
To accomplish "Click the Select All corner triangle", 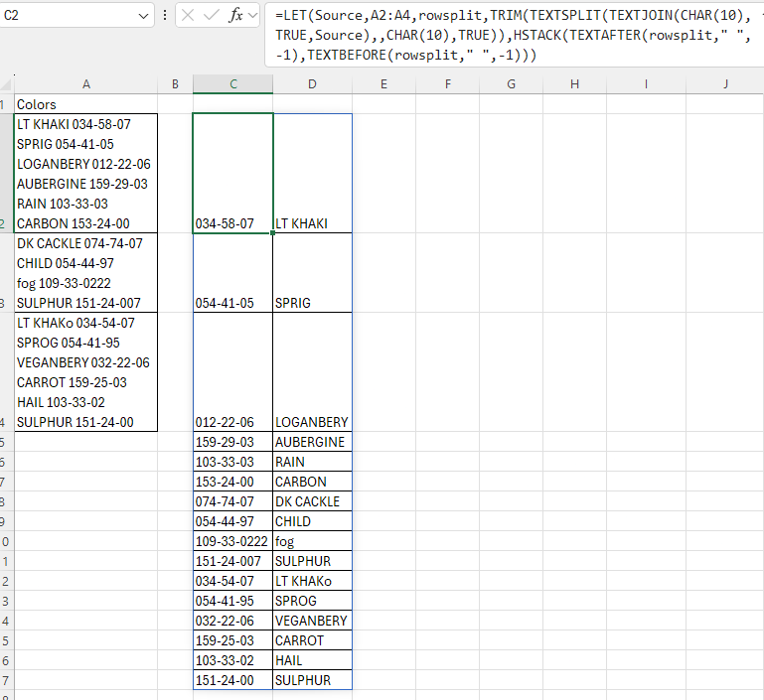I will pos(6,84).
